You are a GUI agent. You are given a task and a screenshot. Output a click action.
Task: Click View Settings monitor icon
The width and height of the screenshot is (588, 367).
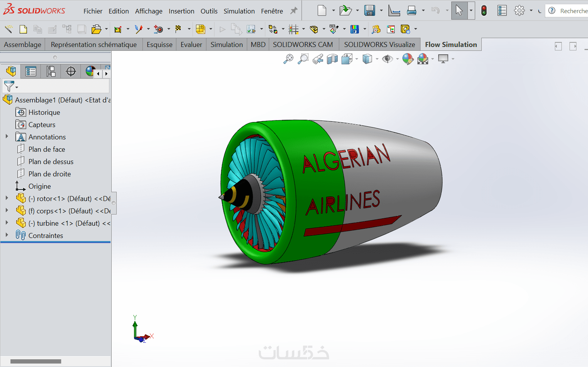443,59
